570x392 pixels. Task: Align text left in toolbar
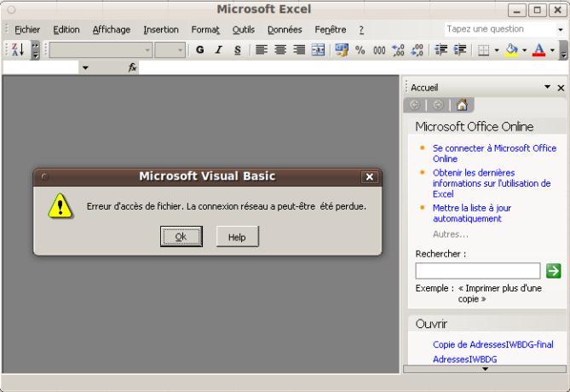(262, 49)
